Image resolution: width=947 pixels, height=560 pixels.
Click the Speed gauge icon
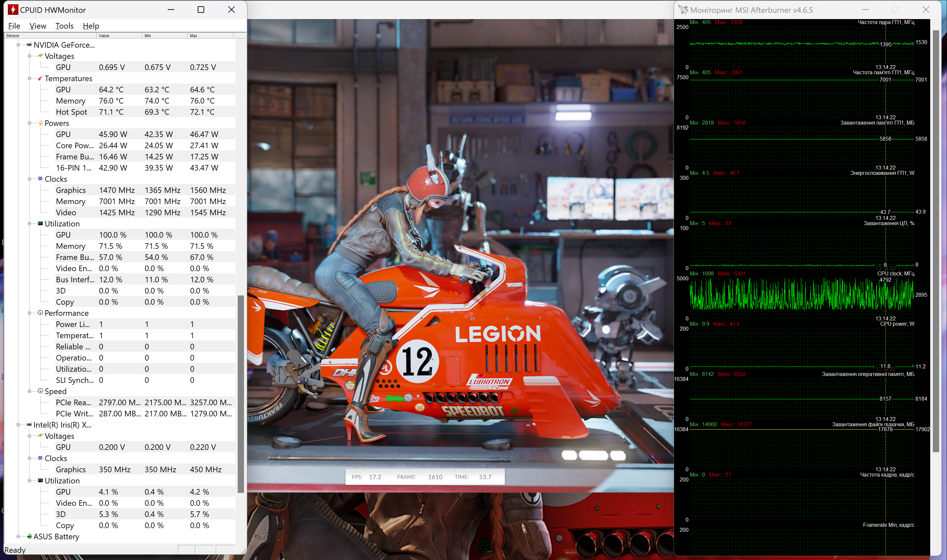coord(40,391)
